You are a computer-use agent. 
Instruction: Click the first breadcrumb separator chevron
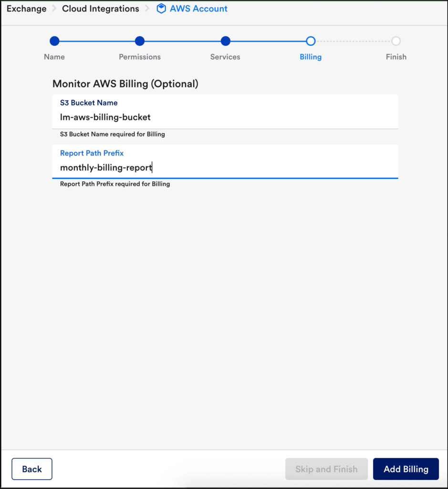click(54, 9)
